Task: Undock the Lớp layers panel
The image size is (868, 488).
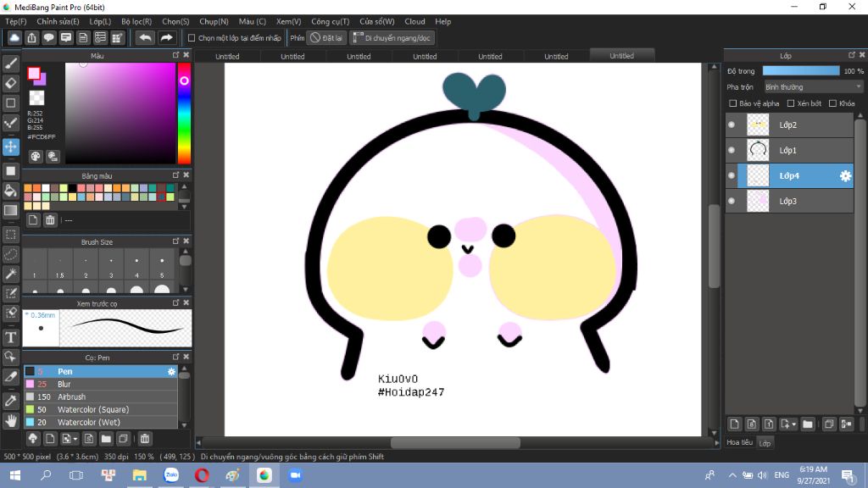Action: pos(851,55)
